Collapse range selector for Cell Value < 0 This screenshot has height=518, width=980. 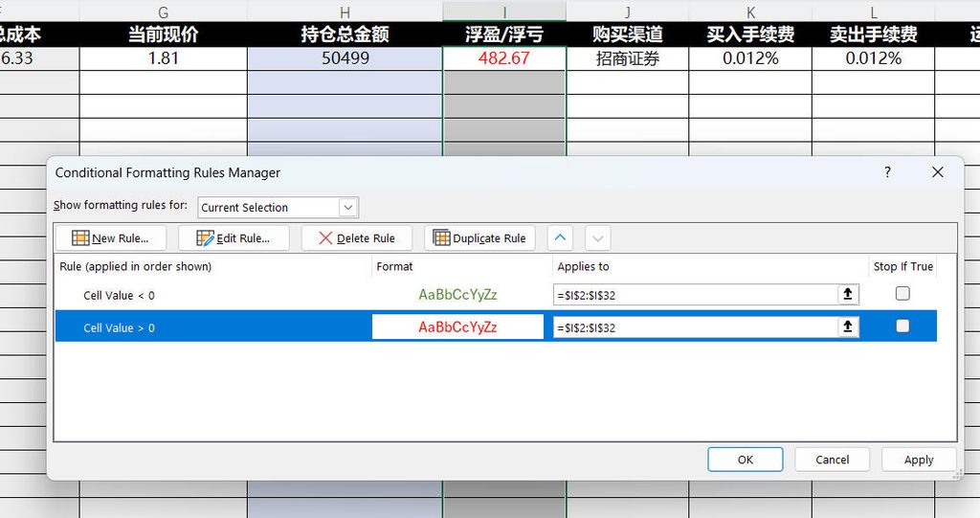point(848,294)
